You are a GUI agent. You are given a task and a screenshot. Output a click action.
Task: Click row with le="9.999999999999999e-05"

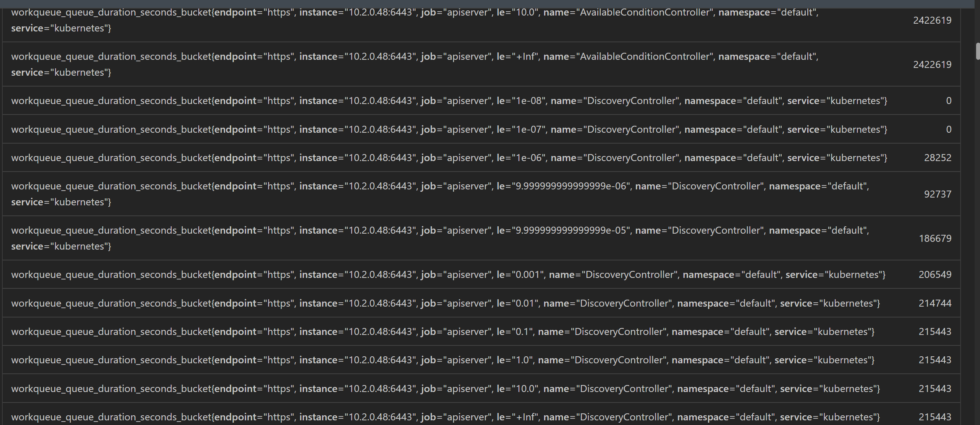coord(481,238)
